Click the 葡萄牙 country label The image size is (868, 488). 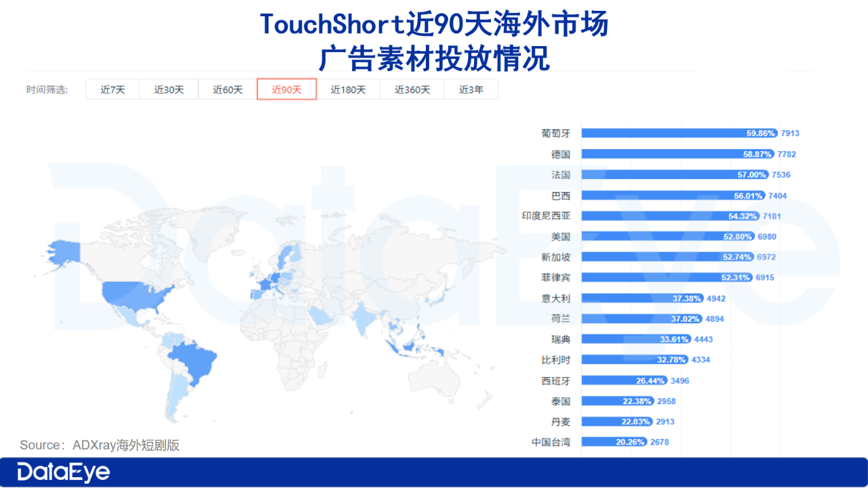pyautogui.click(x=556, y=134)
